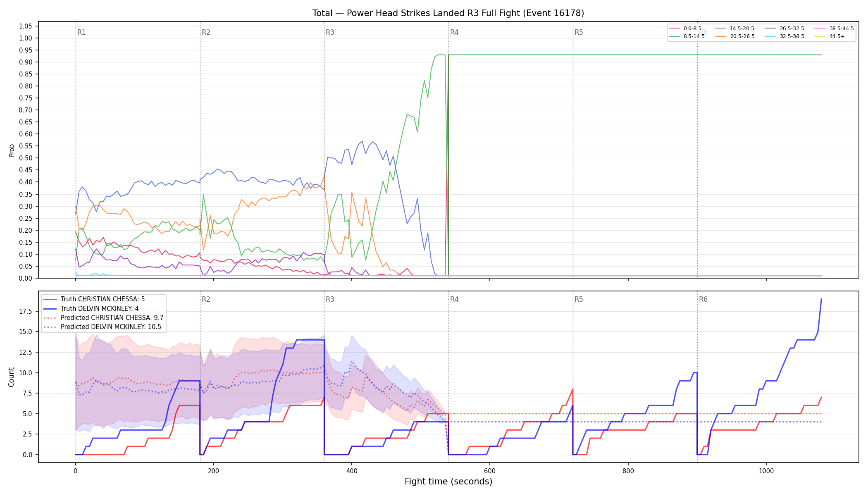Click the R4 round marker in the Count chart
Screen dimensions: 868x496
(454, 299)
